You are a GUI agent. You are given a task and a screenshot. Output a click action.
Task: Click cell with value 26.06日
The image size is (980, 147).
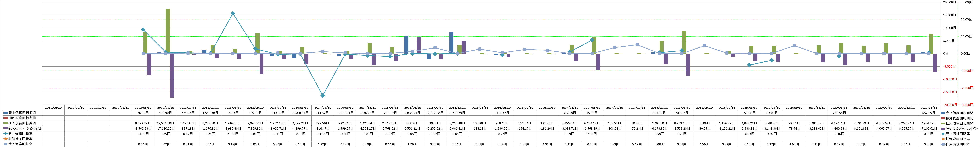click(143, 113)
